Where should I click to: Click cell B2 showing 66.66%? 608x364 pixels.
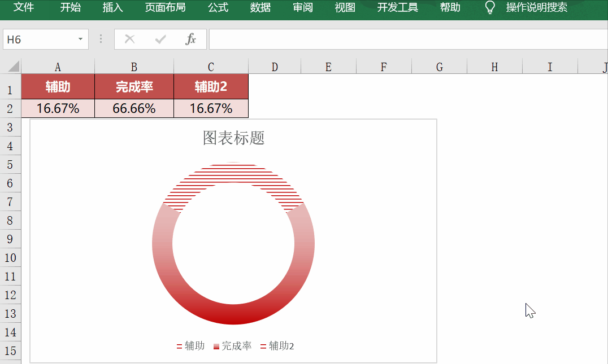[x=134, y=108]
